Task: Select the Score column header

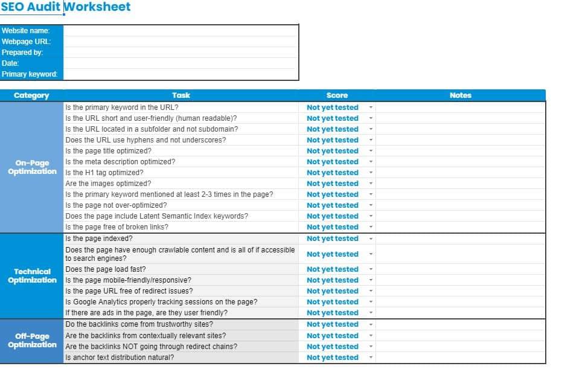Action: coord(337,95)
